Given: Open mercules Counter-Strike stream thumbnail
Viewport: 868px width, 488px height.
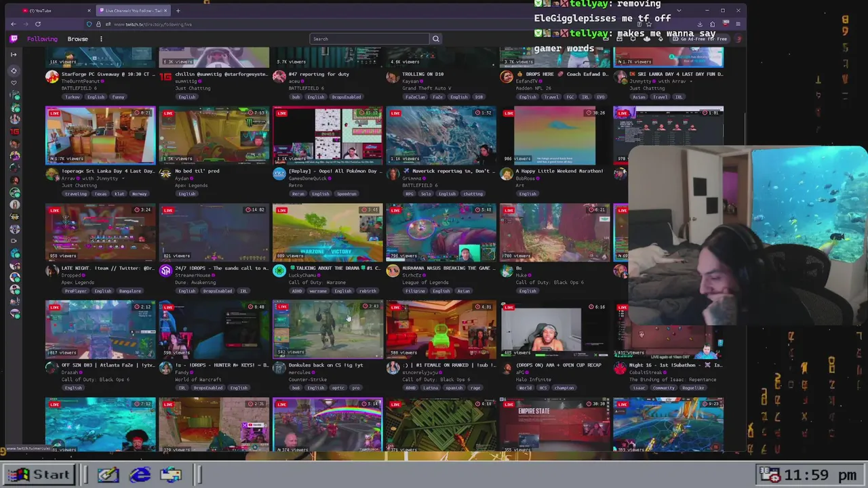Looking at the screenshot, I should tap(328, 329).
